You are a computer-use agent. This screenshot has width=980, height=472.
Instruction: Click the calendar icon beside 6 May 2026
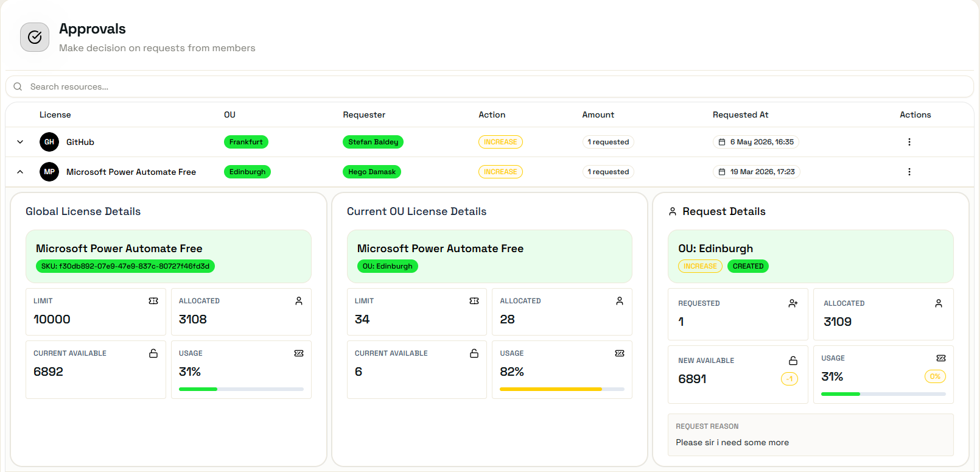click(722, 142)
